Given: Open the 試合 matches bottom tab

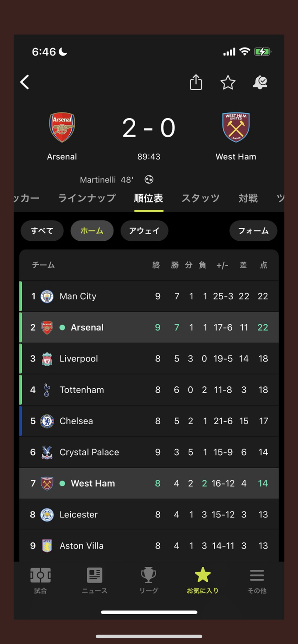Looking at the screenshot, I should [40, 580].
